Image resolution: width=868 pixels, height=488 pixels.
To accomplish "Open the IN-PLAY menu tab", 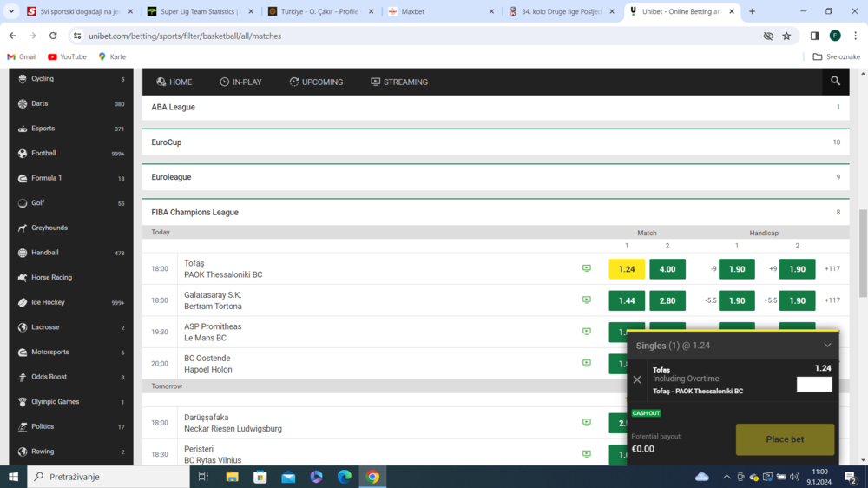I will [x=240, y=82].
